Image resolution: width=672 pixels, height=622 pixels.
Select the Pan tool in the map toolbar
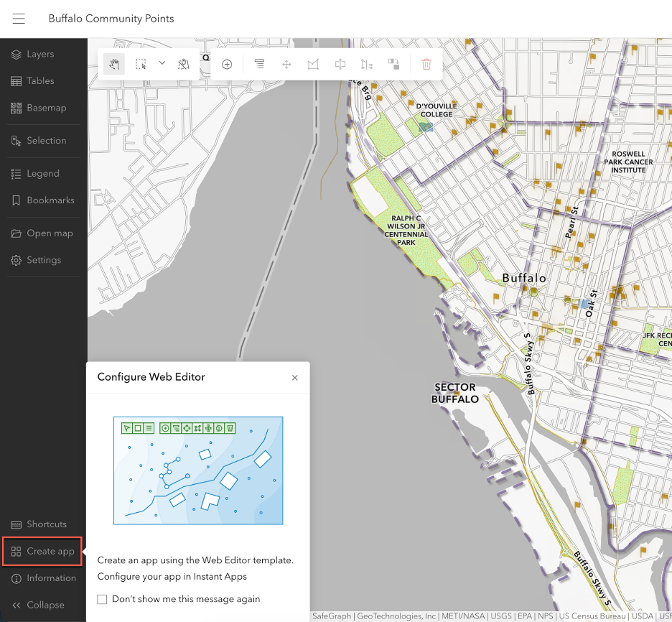tap(113, 64)
